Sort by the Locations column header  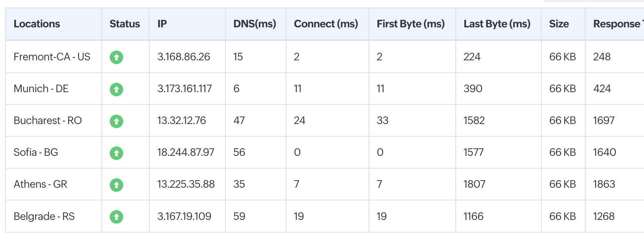[x=37, y=24]
